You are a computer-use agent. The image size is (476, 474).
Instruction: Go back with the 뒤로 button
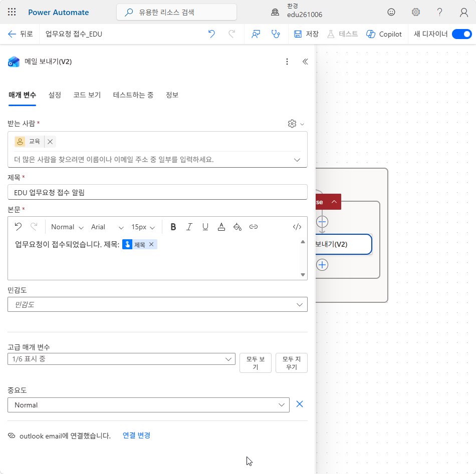21,34
